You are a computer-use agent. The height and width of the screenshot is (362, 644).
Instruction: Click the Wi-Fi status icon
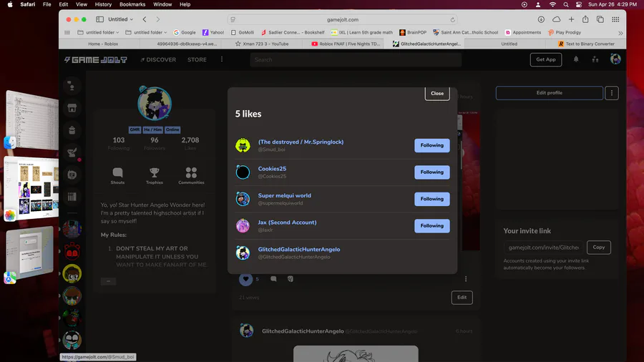552,4
